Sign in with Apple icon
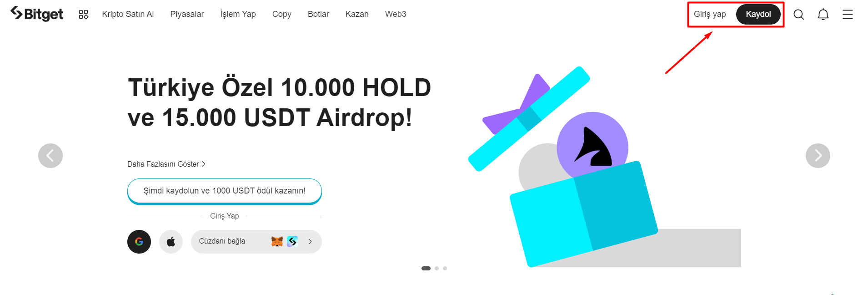 (171, 242)
